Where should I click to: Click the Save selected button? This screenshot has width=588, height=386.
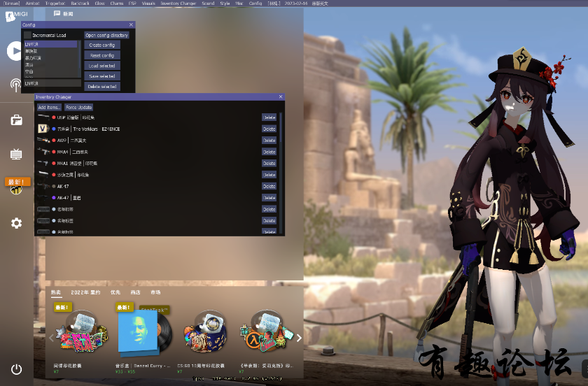[x=102, y=76]
